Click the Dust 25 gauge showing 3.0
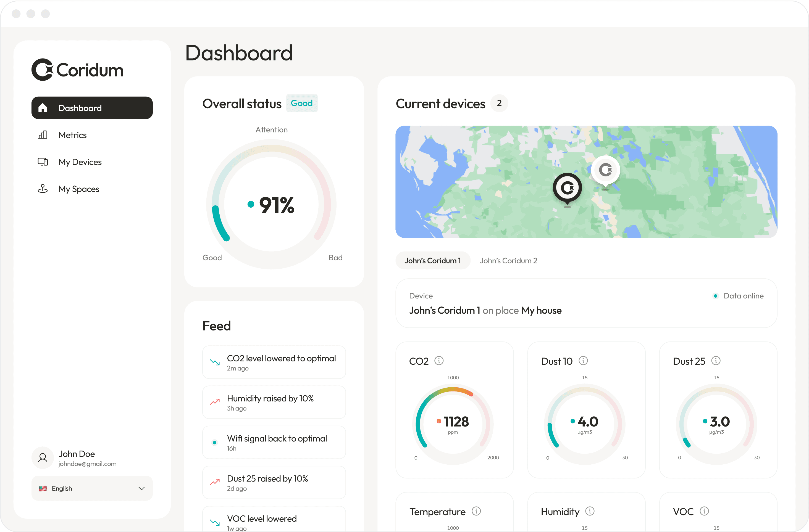 pos(716,424)
